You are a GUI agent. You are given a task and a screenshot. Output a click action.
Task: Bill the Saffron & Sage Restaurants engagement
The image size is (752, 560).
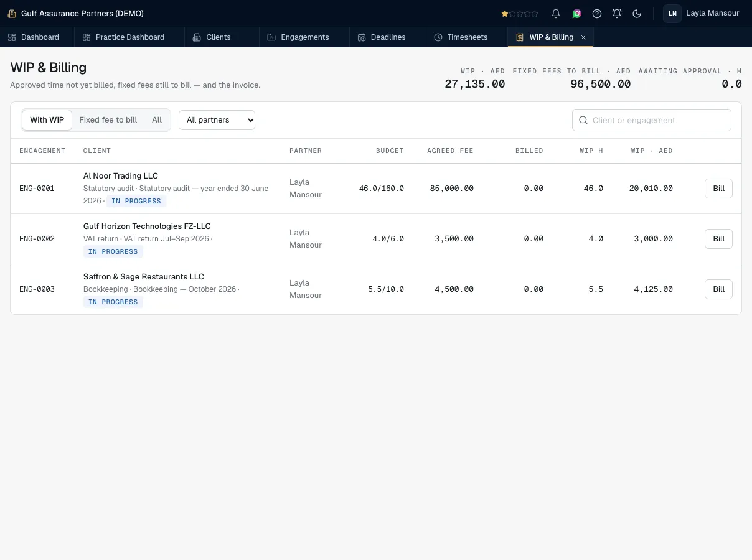[x=718, y=289]
